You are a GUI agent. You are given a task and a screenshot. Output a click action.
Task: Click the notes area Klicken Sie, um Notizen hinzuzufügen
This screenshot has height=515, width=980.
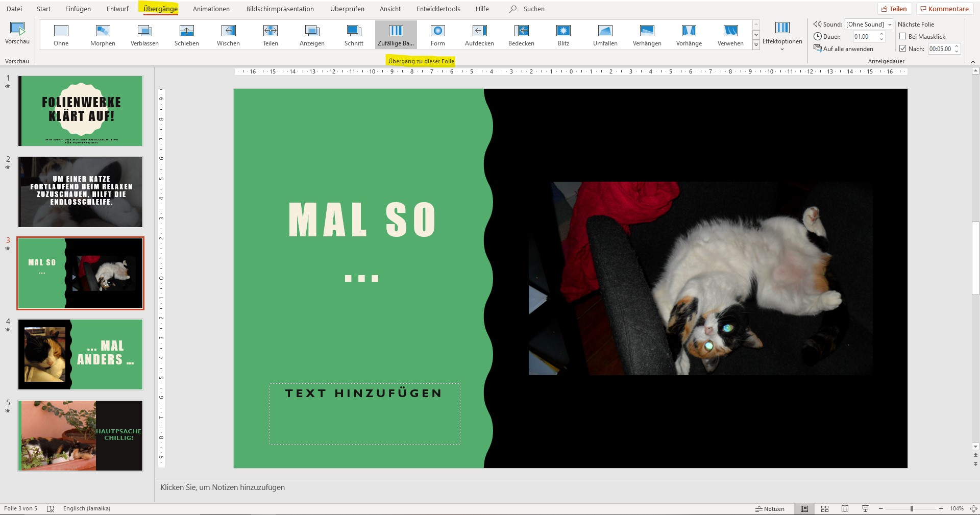[x=223, y=487]
